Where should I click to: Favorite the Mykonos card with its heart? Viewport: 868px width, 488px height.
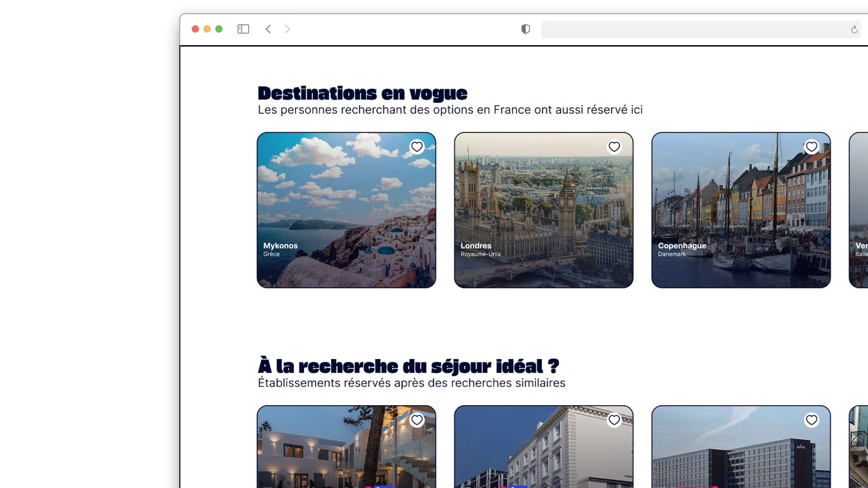click(x=417, y=147)
